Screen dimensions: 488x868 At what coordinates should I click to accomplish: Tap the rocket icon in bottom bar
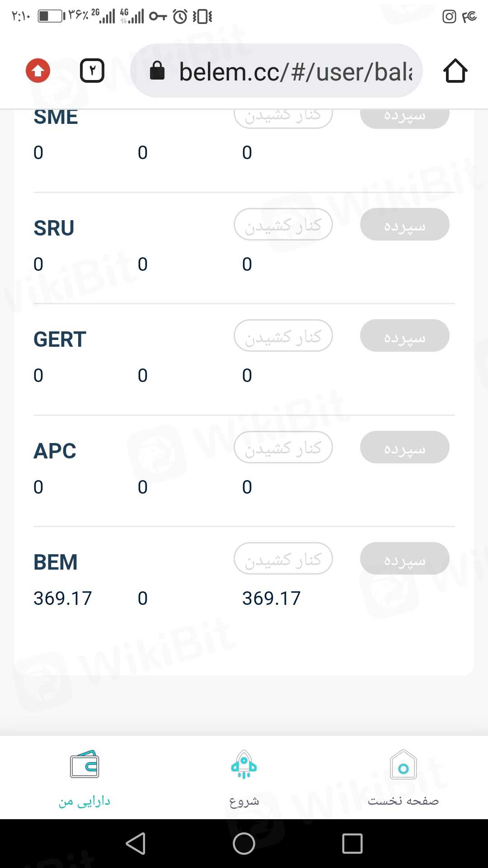coord(244,764)
